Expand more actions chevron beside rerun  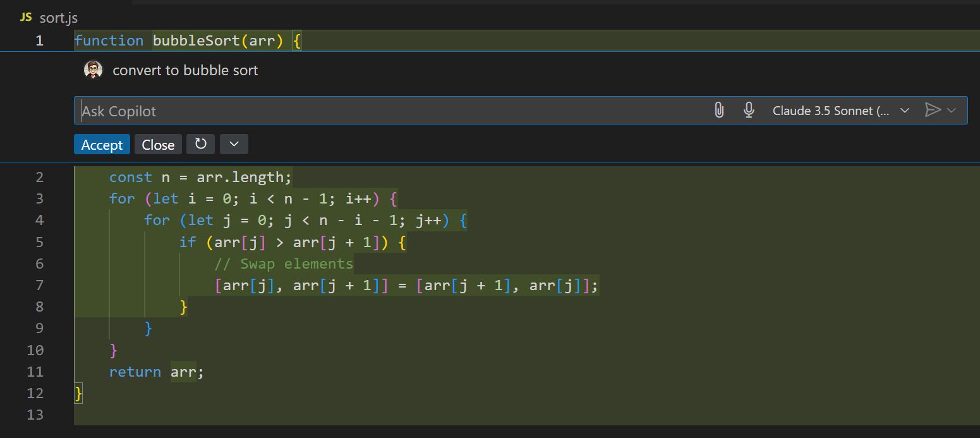coord(234,144)
